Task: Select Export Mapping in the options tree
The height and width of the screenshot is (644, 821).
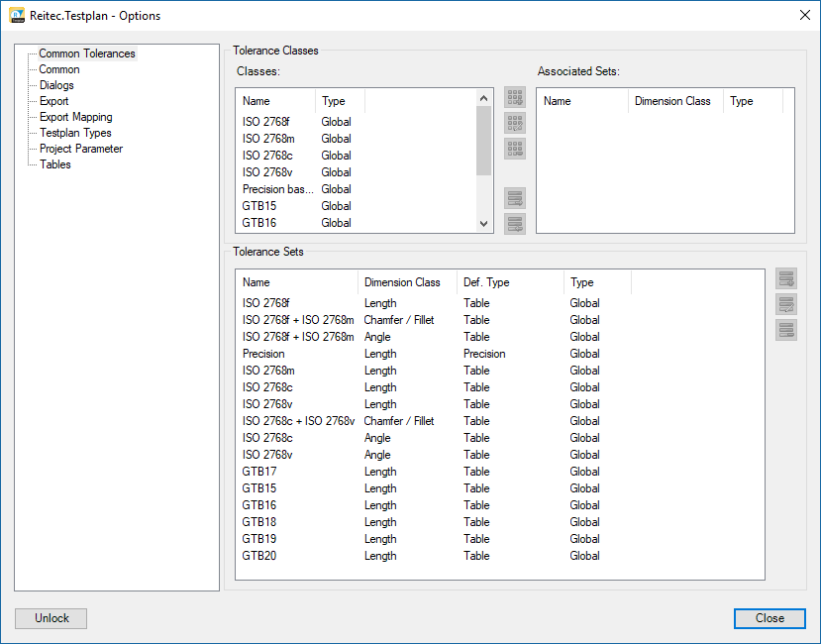Action: [x=75, y=117]
